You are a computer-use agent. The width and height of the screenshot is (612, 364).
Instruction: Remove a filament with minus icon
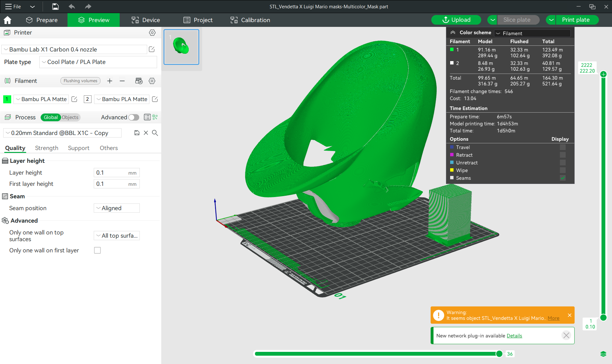click(122, 81)
